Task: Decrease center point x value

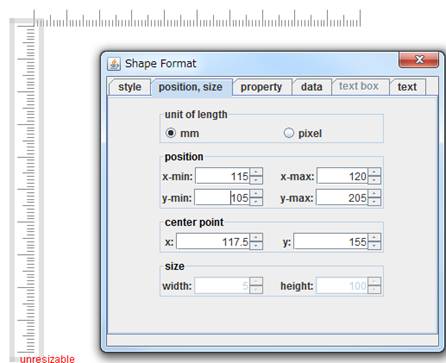Action: click(x=256, y=246)
